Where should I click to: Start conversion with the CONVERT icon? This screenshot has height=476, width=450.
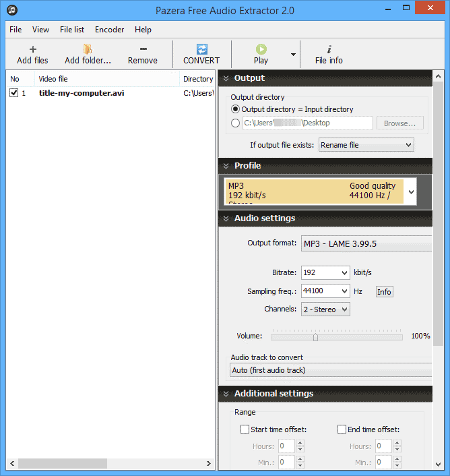pos(201,49)
